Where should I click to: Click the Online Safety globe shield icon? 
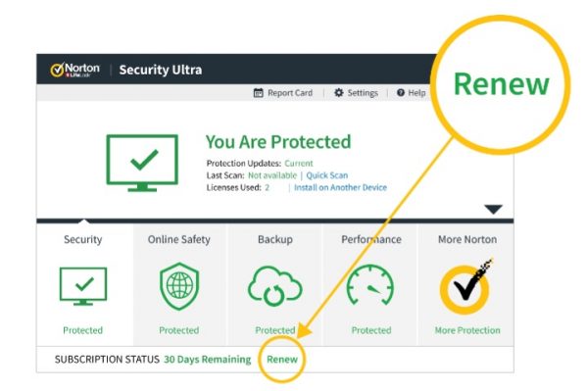pos(179,286)
